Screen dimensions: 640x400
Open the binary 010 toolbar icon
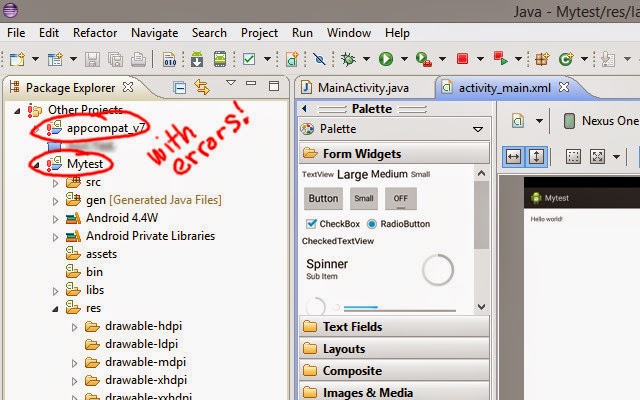(169, 60)
